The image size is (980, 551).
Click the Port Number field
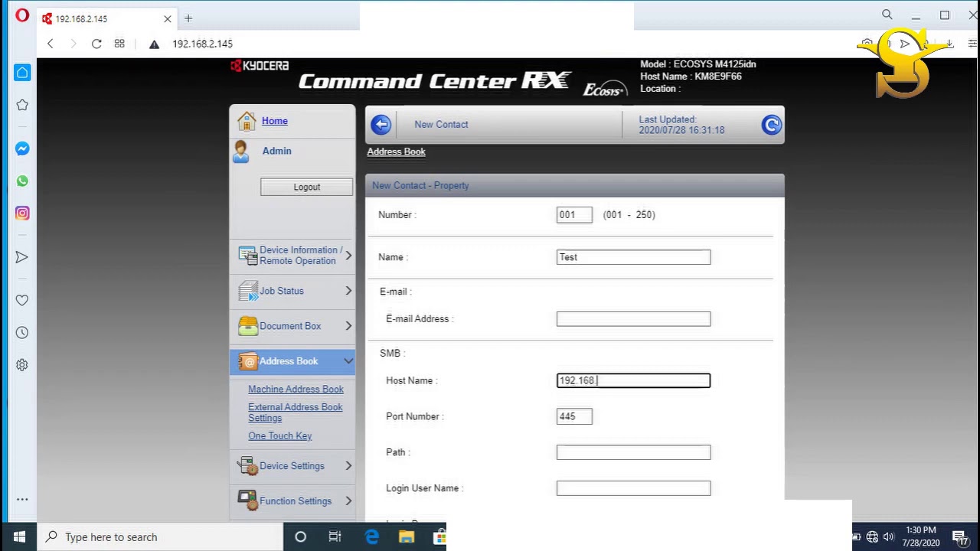point(574,416)
